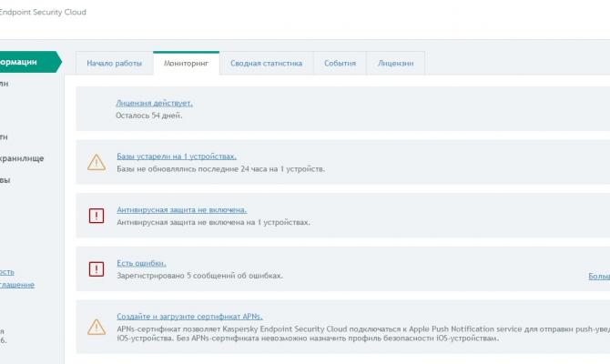Click the underlined sidebar link ending in 'ость'
Image resolution: width=610 pixels, height=364 pixels.
pyautogui.click(x=7, y=271)
